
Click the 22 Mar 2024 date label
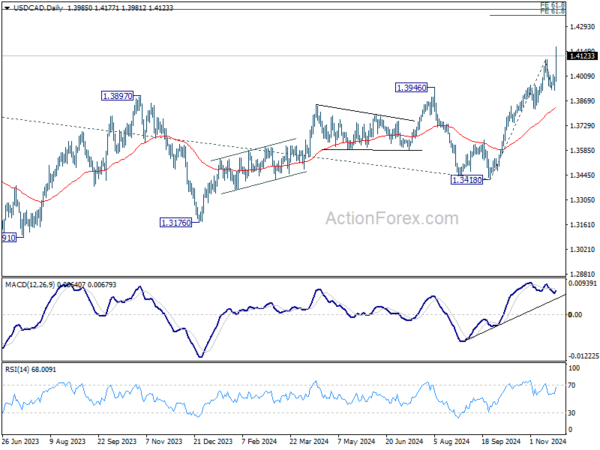tap(309, 442)
